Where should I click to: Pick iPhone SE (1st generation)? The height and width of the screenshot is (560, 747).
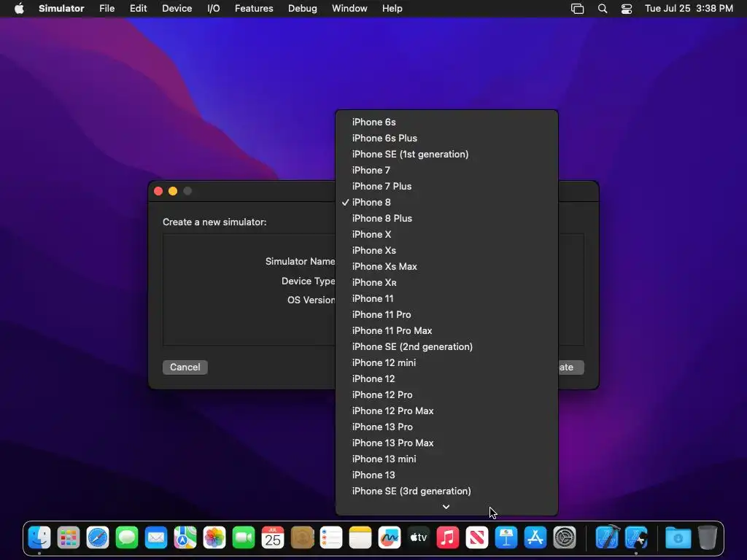[x=446, y=155]
